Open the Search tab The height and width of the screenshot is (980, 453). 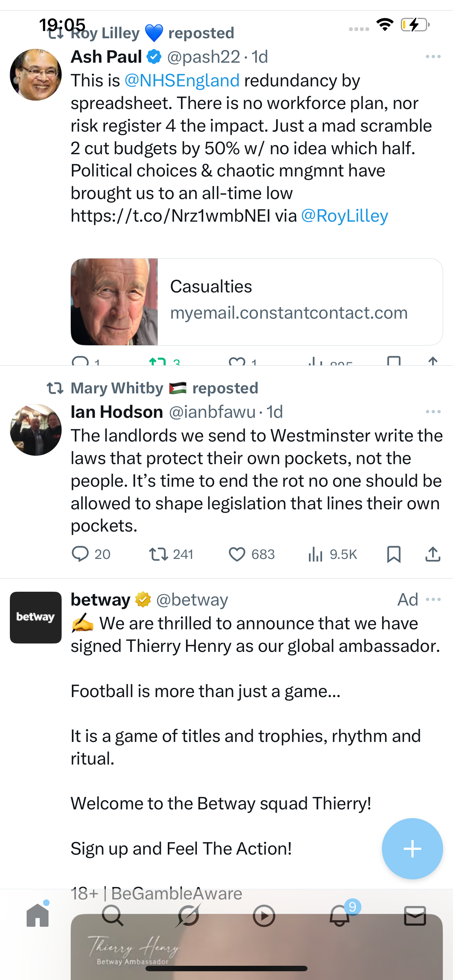point(113,915)
